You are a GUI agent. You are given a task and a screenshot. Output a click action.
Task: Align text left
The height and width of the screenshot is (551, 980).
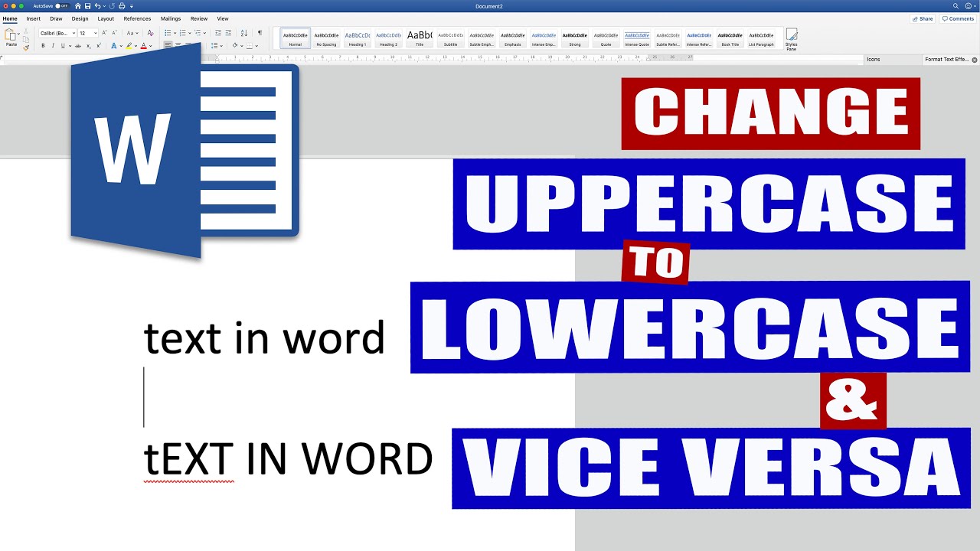pos(168,46)
